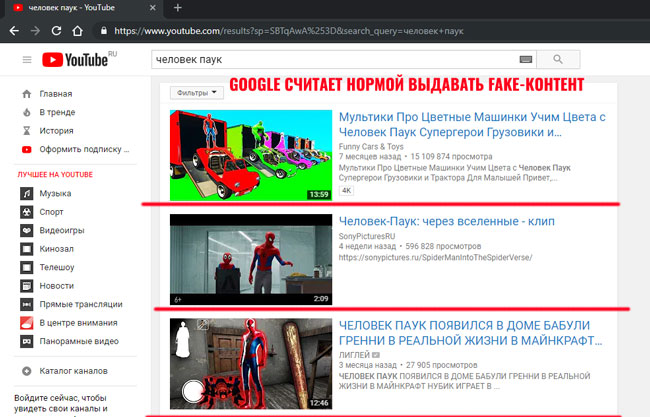
Task: Open the on-screen keyboard icon
Action: click(526, 60)
